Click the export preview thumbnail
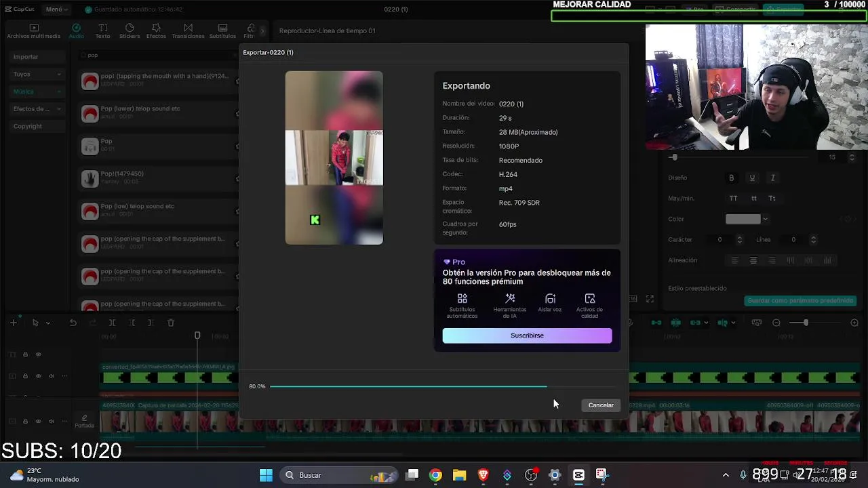 tap(334, 157)
